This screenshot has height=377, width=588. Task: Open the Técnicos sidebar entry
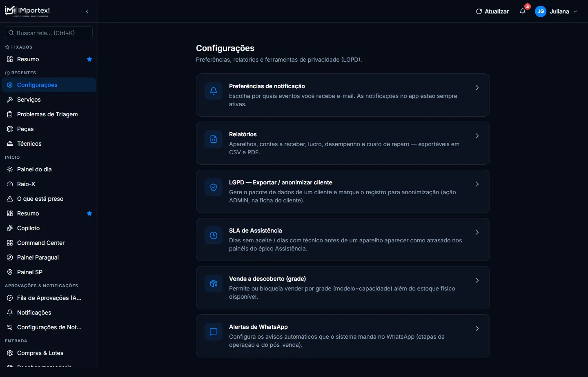tap(49, 144)
